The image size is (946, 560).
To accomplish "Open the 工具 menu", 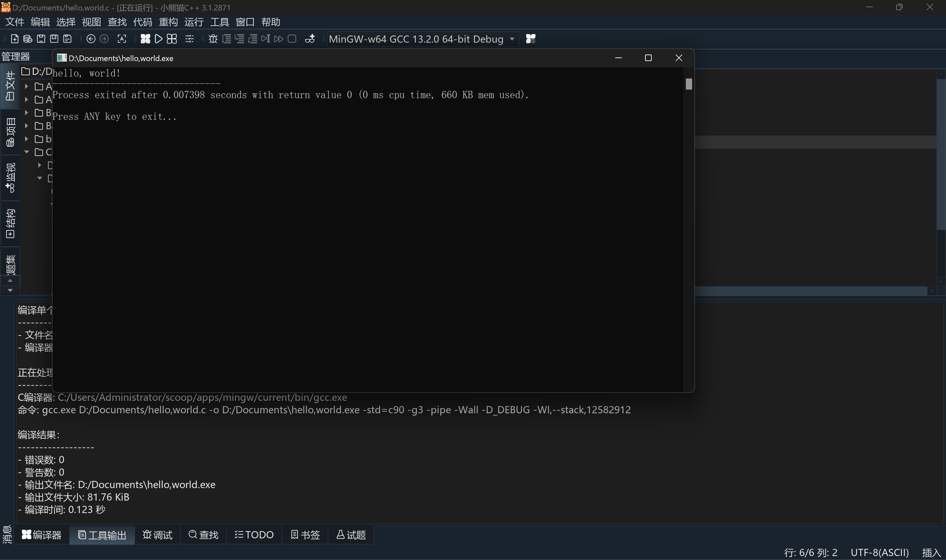I will pyautogui.click(x=220, y=22).
